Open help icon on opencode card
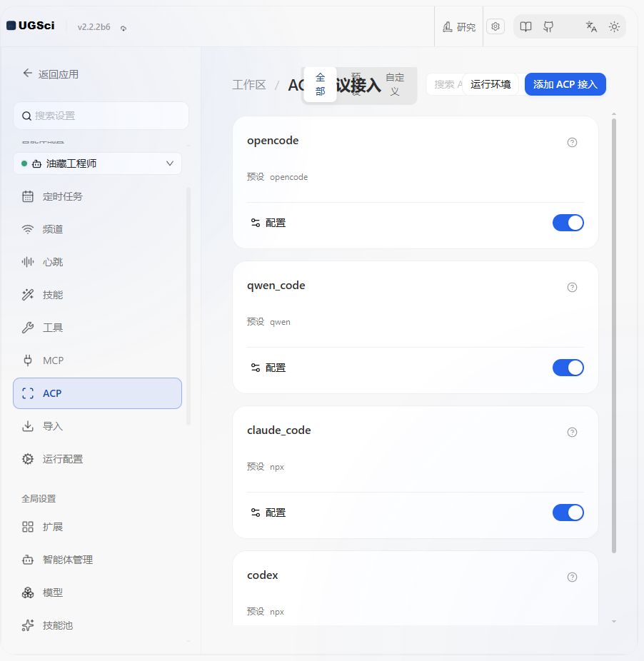 coord(572,143)
